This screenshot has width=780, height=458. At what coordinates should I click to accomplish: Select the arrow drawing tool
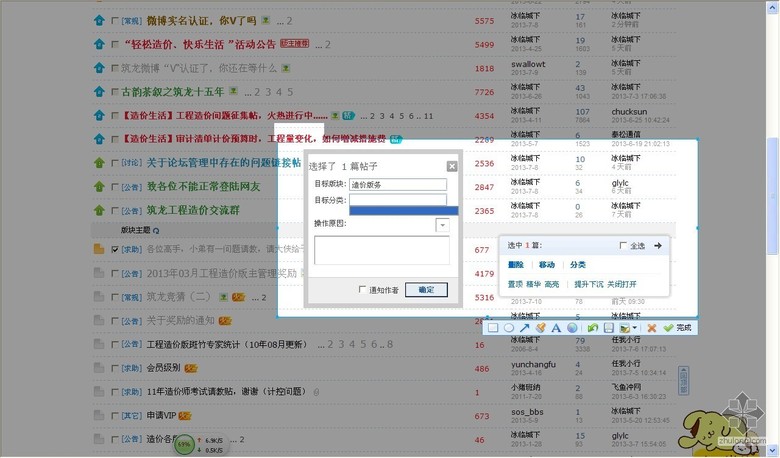pos(525,327)
